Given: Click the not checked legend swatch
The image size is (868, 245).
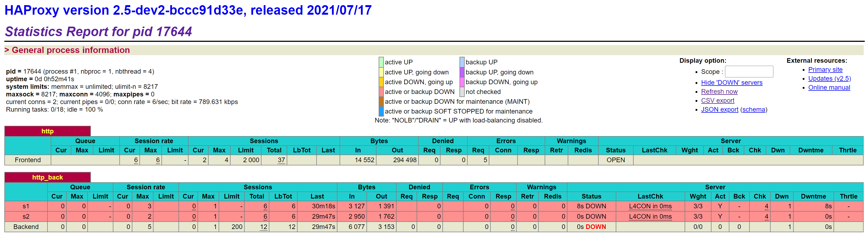Looking at the screenshot, I should pyautogui.click(x=462, y=92).
